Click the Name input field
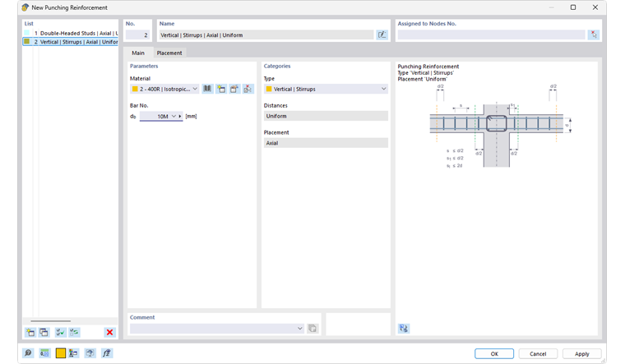 (266, 35)
